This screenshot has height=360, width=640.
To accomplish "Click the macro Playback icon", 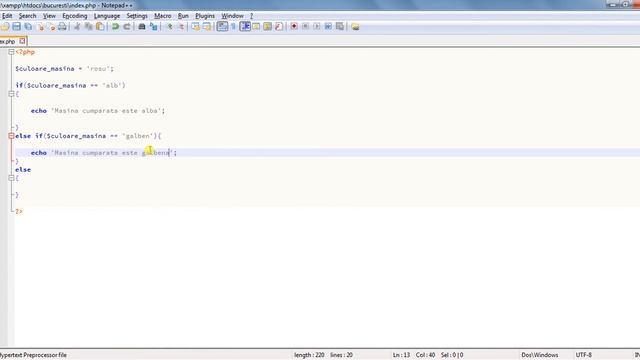I will tap(317, 27).
